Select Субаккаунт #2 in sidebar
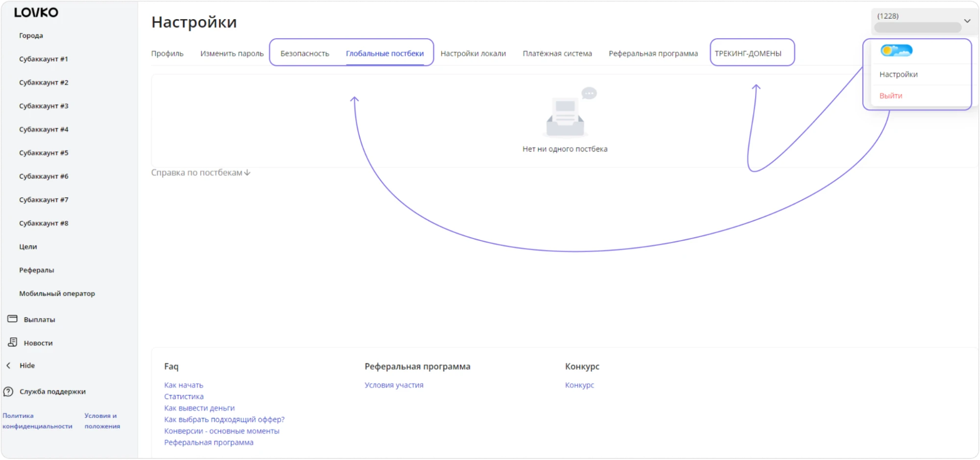980x460 pixels. pyautogui.click(x=44, y=83)
